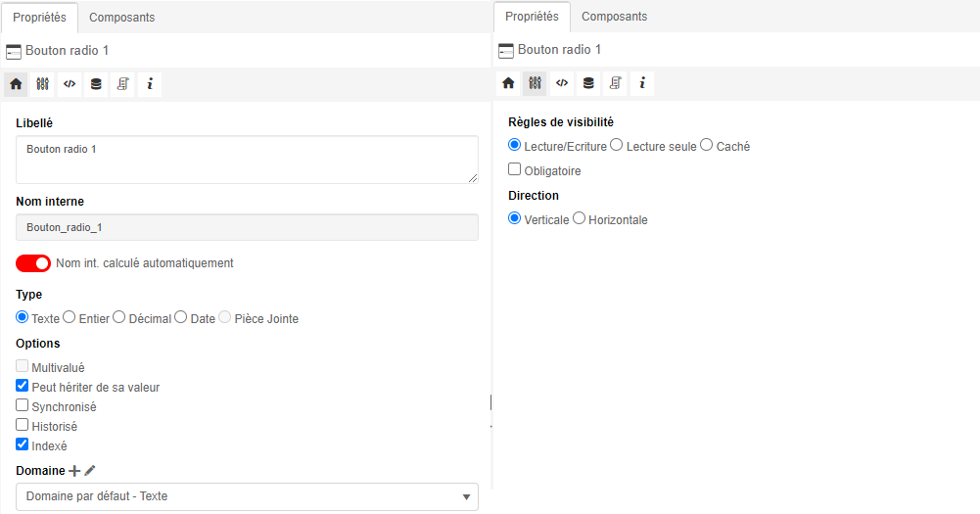The height and width of the screenshot is (514, 980).
Task: Enable the Historisé checkbox
Action: click(x=23, y=425)
